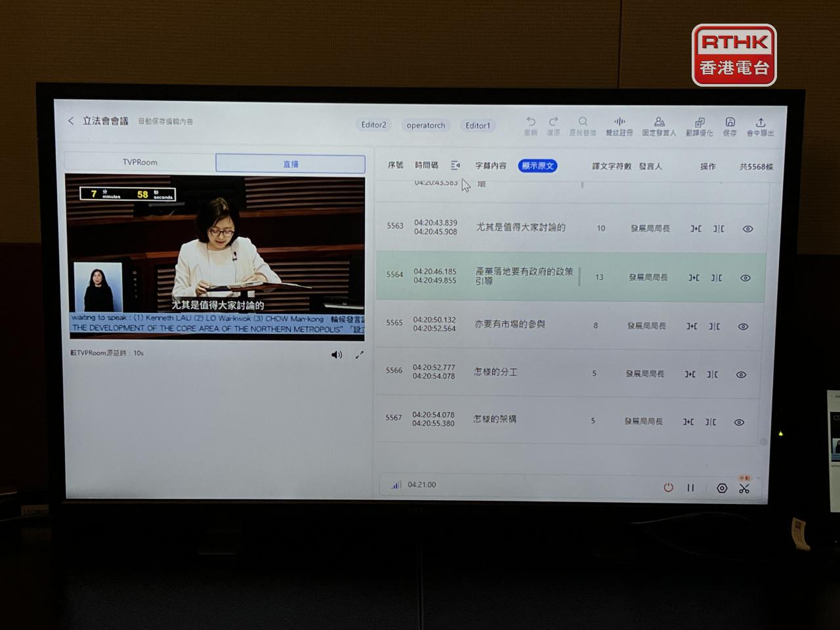
Task: Toggle visibility eye for subtitle row 5565
Action: point(743,327)
